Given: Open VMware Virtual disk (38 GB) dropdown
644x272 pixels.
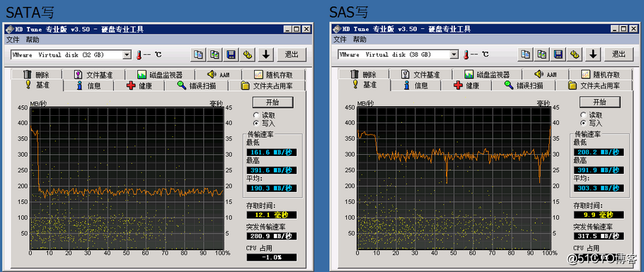Looking at the screenshot, I should (x=454, y=54).
